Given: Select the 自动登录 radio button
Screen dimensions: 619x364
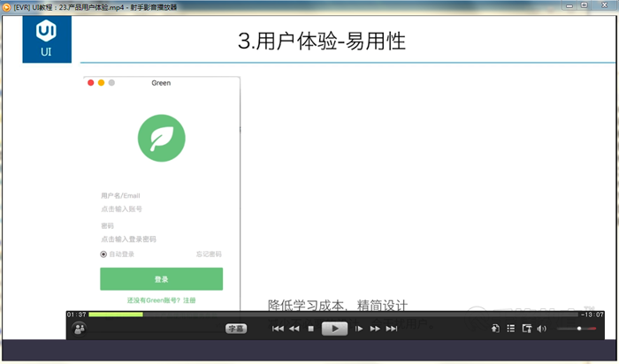Looking at the screenshot, I should pyautogui.click(x=103, y=254).
